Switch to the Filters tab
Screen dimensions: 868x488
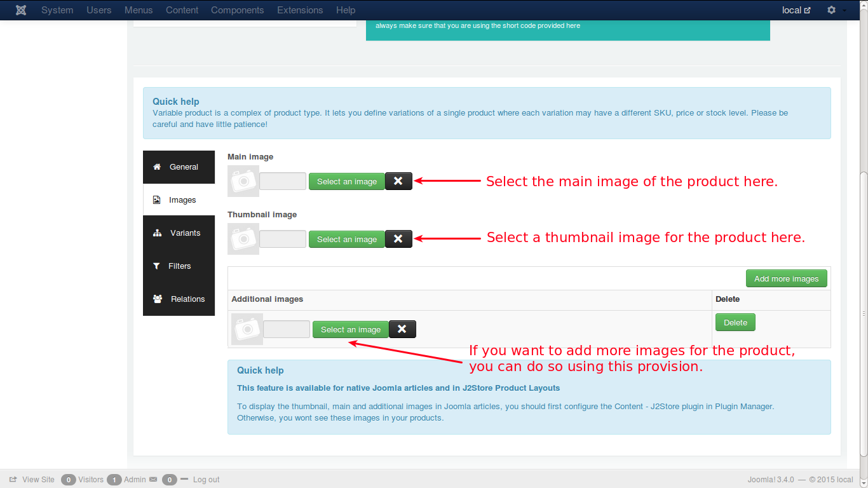pos(179,266)
